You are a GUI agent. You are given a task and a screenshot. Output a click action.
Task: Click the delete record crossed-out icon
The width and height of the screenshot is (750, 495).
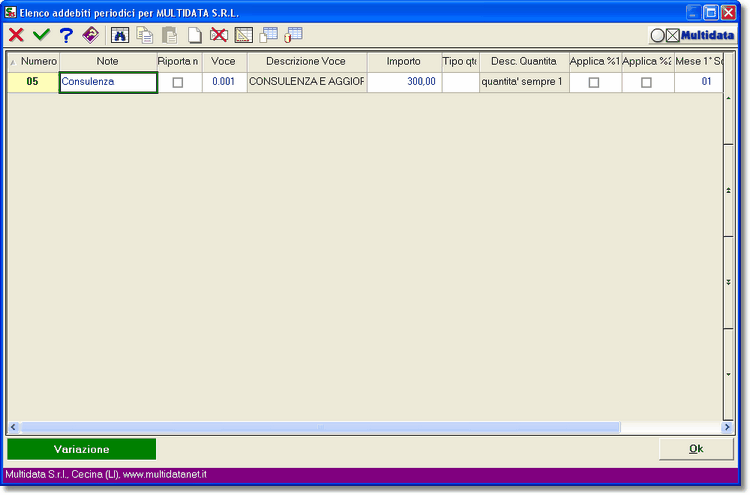click(219, 35)
